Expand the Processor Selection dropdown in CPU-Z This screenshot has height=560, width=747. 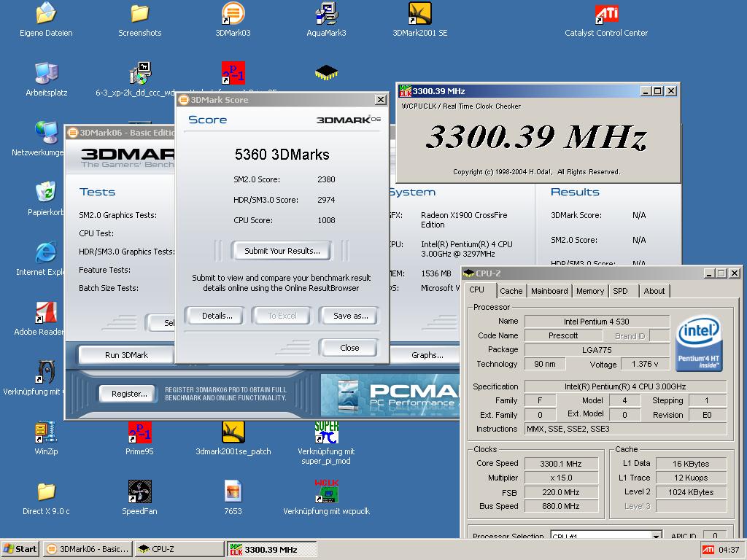coord(656,535)
